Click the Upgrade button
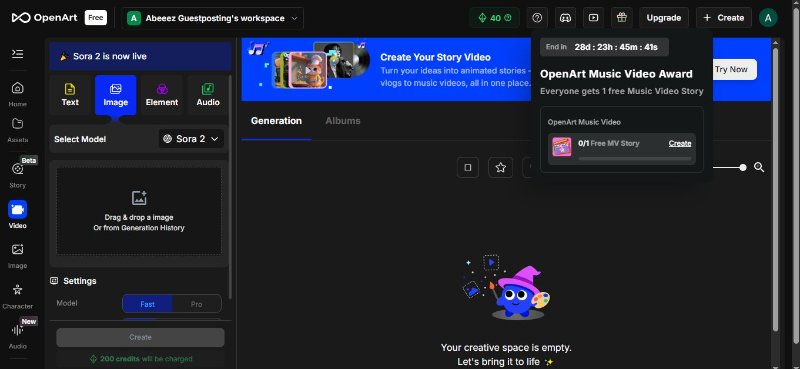This screenshot has height=369, width=800. [x=663, y=18]
